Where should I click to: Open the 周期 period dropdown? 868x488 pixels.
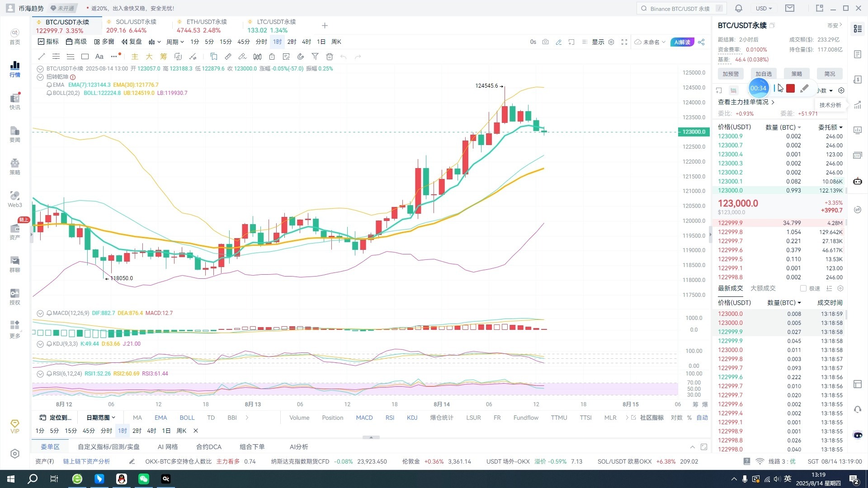[x=175, y=42]
